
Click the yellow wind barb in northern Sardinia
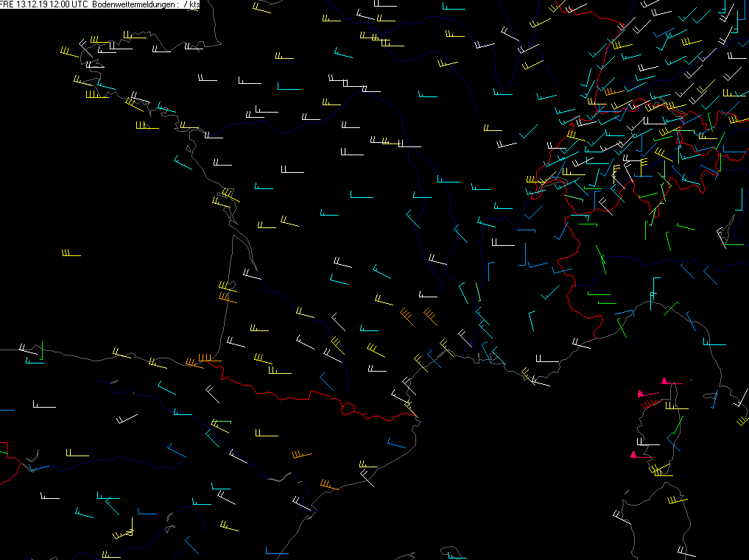click(x=676, y=501)
